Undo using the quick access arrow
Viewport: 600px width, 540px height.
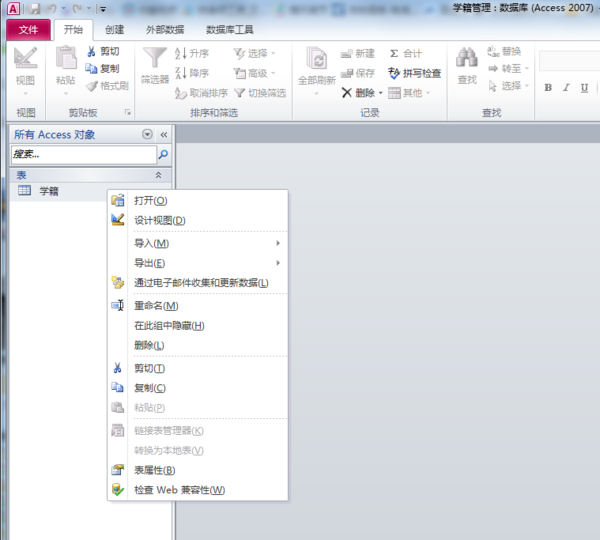(x=52, y=8)
